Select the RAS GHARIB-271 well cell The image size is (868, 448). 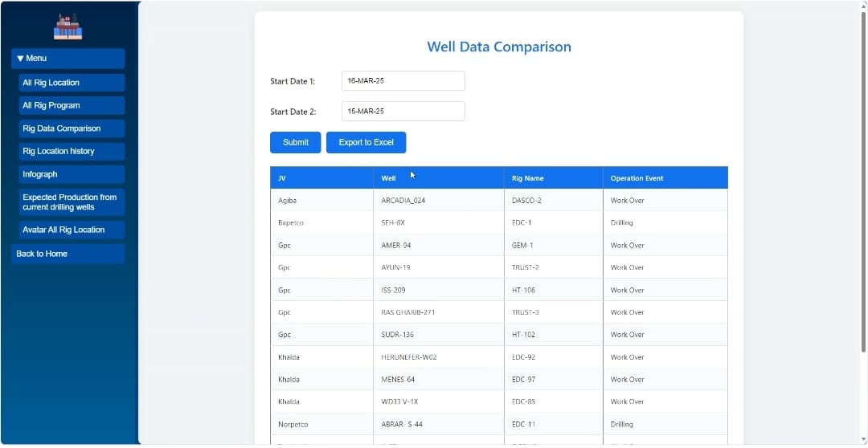point(439,312)
